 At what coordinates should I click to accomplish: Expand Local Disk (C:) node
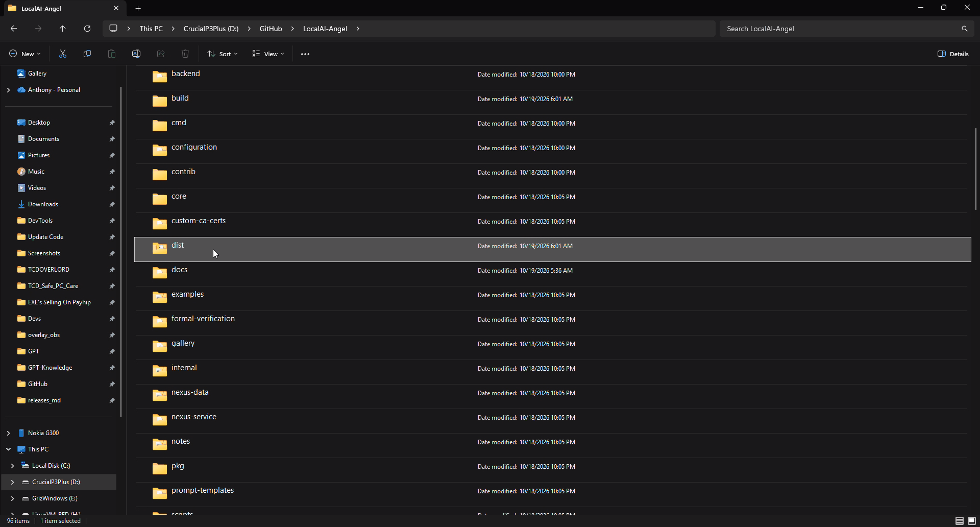12,466
